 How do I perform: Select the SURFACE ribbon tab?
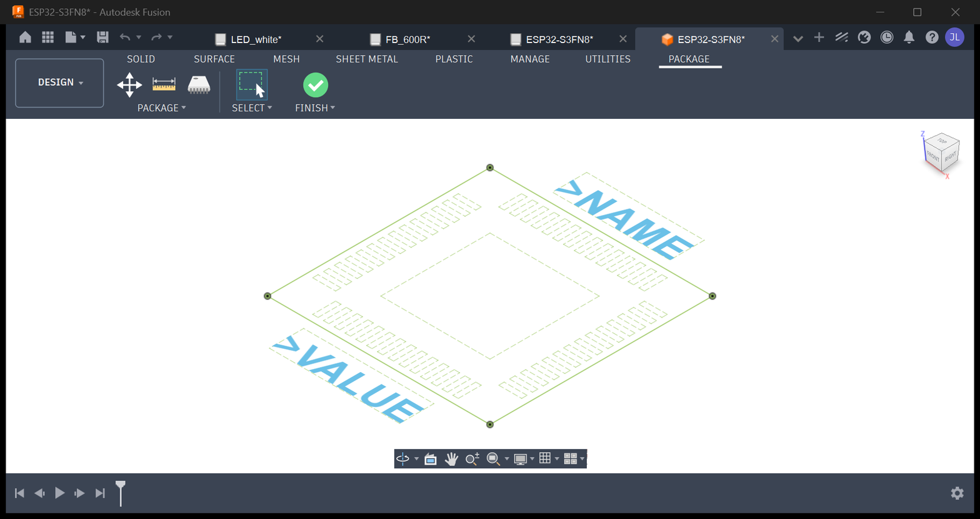coord(214,59)
